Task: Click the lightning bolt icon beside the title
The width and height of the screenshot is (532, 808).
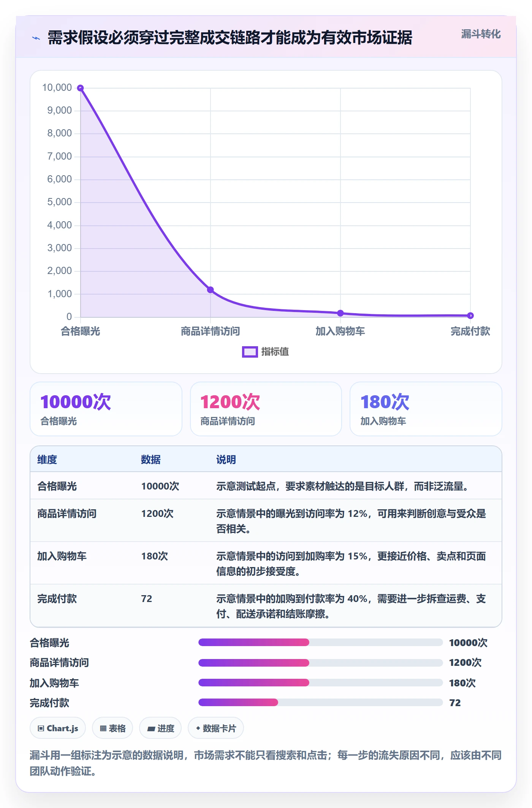Action: coord(36,38)
